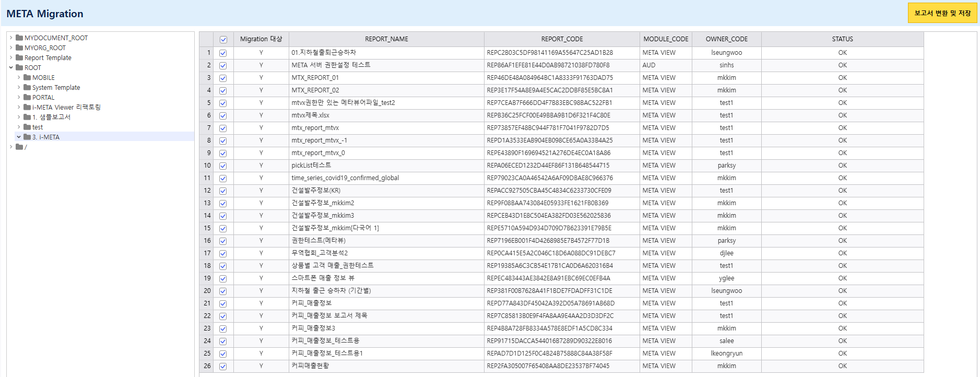The image size is (980, 377).
Task: Toggle the select-all checkbox in table header
Action: pyautogui.click(x=223, y=40)
